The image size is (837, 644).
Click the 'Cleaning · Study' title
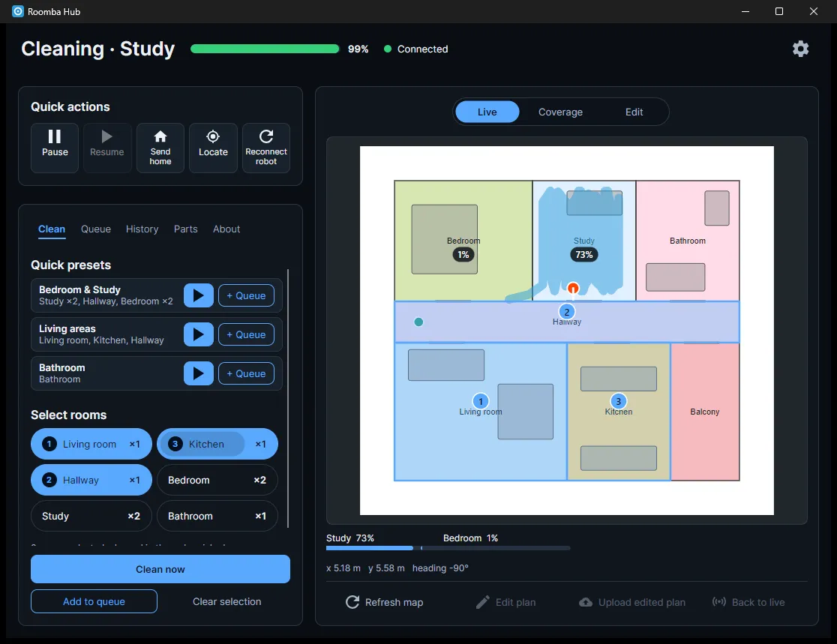point(97,49)
